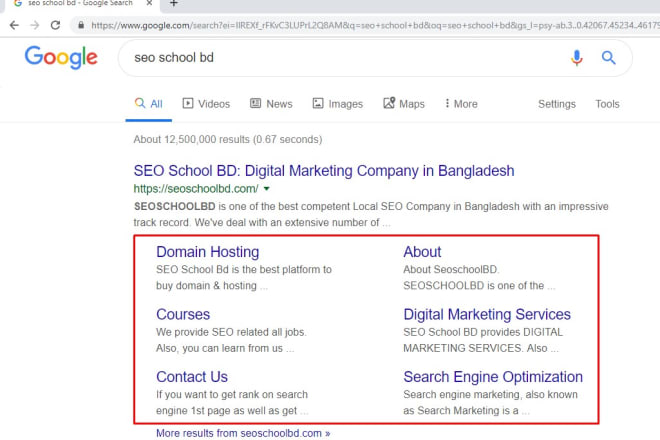Open a new browser tab with plus
The height and width of the screenshot is (440, 660).
[173, 3]
